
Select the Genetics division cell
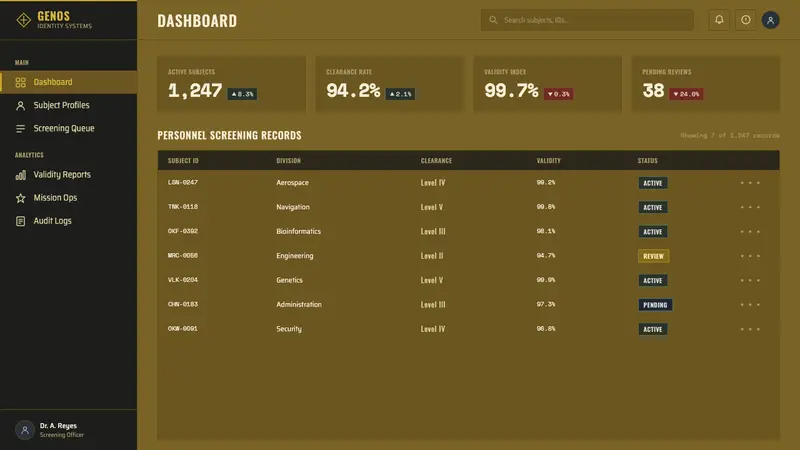(x=289, y=280)
